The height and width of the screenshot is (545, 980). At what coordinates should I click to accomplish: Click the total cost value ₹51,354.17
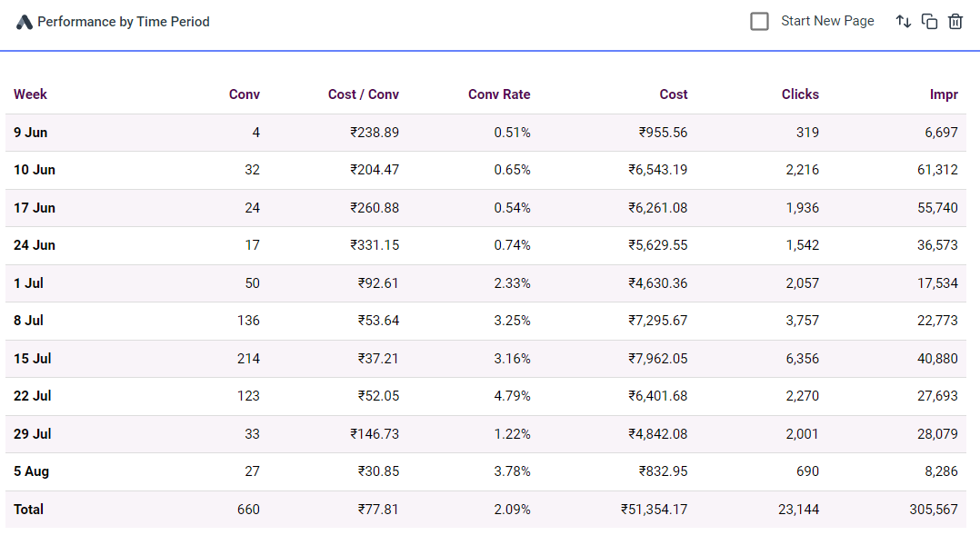(x=654, y=510)
